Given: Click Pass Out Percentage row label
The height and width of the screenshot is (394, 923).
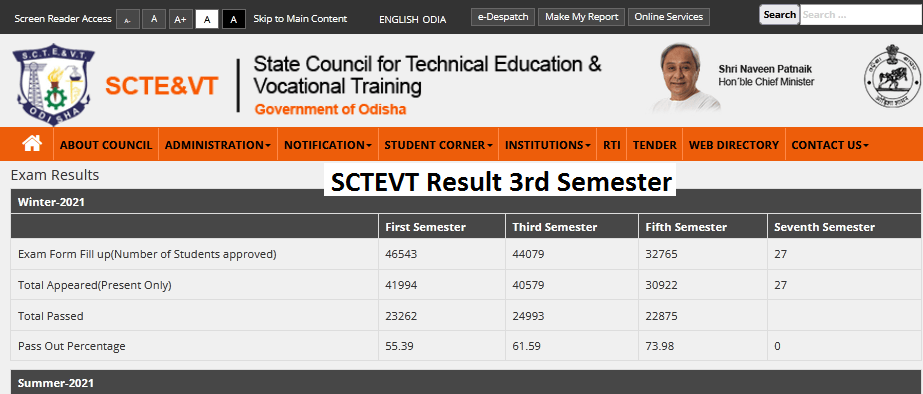Looking at the screenshot, I should 72,346.
